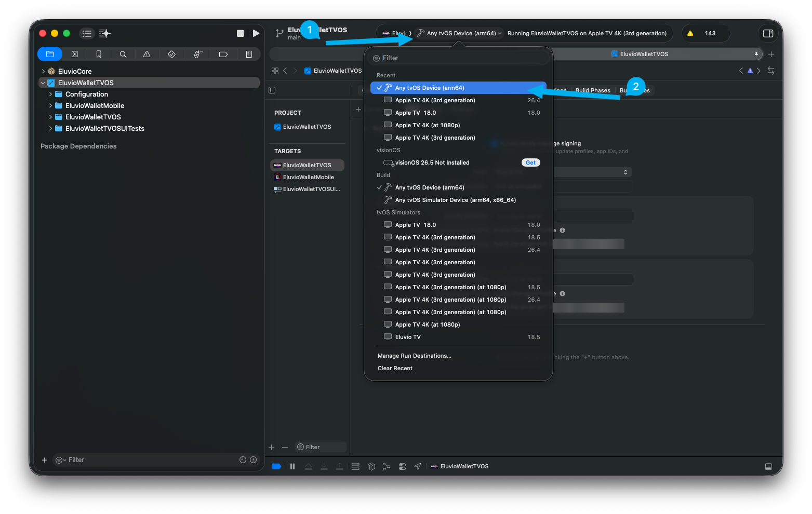Pause program execution in debug bar
The image size is (812, 514).
tap(292, 466)
